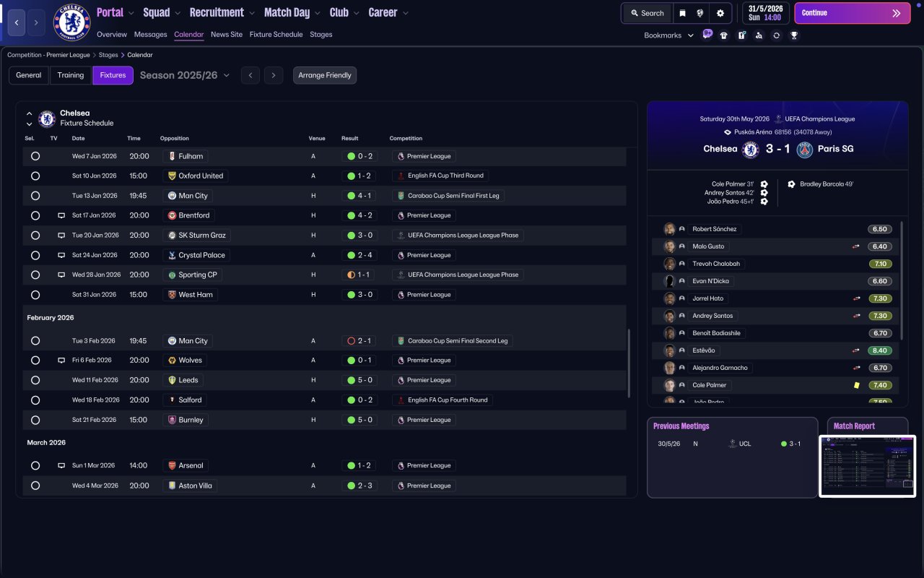This screenshot has height=578, width=924.
Task: Switch to the Overview tab
Action: coord(112,35)
